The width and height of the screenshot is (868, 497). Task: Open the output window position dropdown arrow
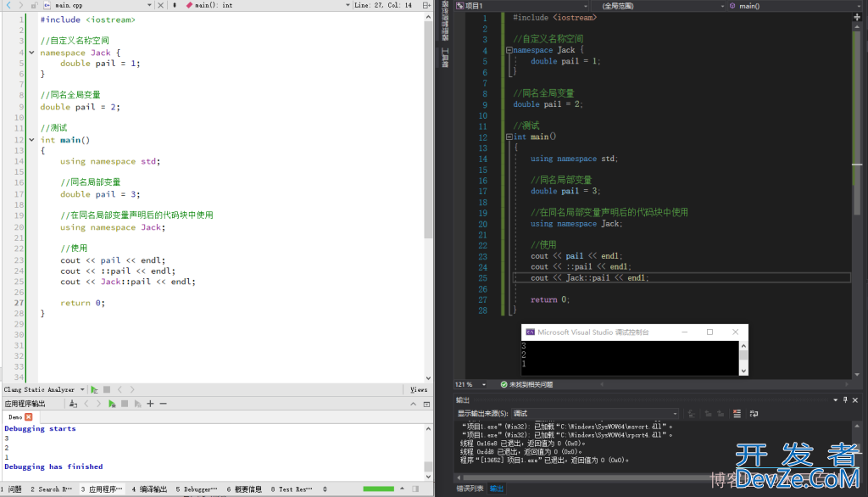tap(835, 400)
